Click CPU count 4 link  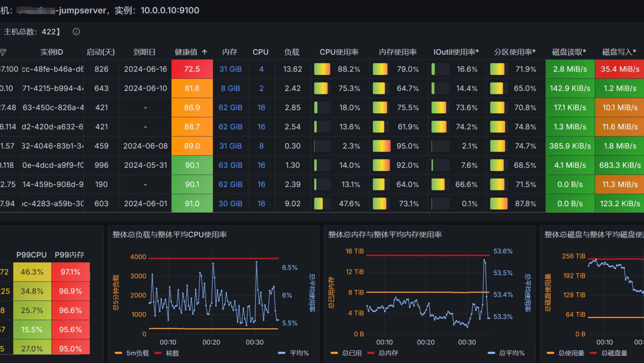261,69
